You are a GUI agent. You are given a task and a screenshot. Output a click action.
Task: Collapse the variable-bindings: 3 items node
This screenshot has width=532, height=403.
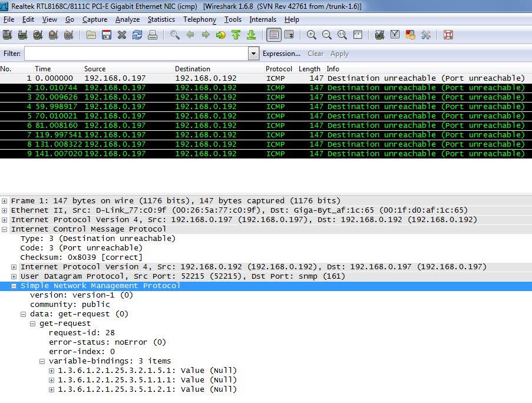tap(42, 362)
